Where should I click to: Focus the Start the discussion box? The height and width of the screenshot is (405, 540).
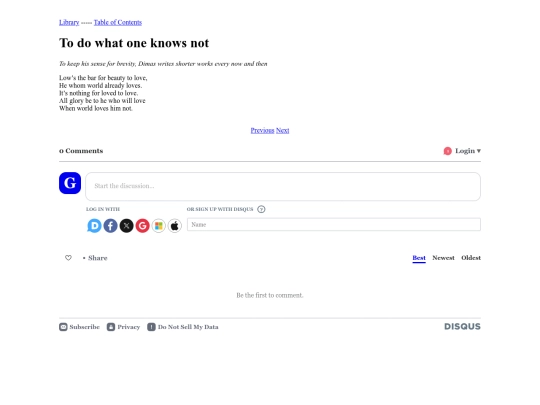pos(283,186)
